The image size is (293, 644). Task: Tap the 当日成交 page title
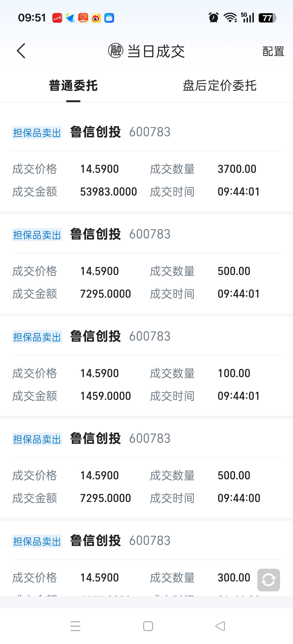click(156, 51)
